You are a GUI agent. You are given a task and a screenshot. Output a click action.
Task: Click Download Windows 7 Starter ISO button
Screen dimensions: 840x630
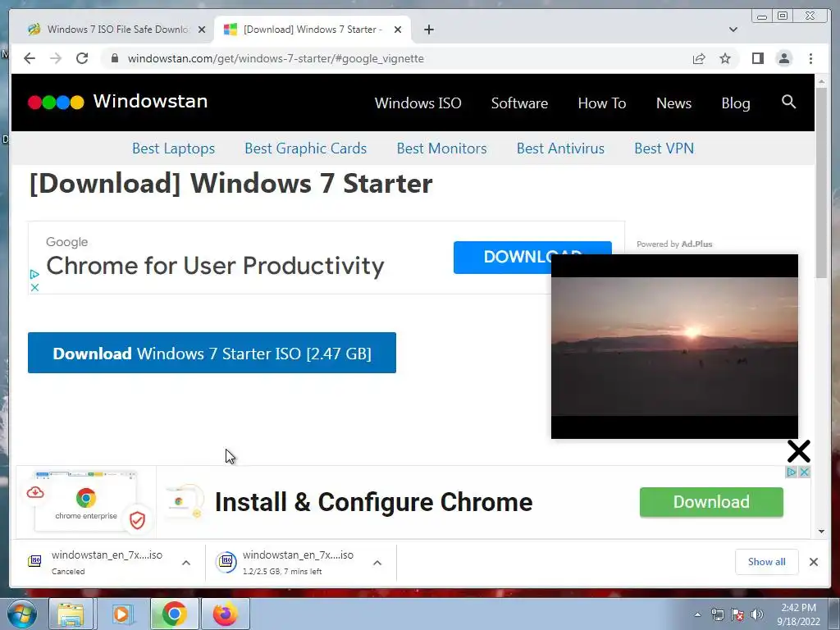(x=212, y=353)
